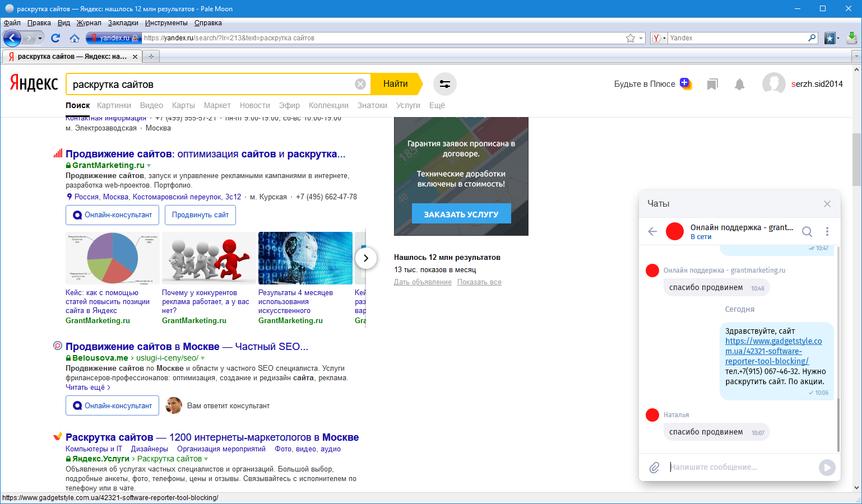
Task: Reload the page with the refresh icon
Action: tap(55, 38)
